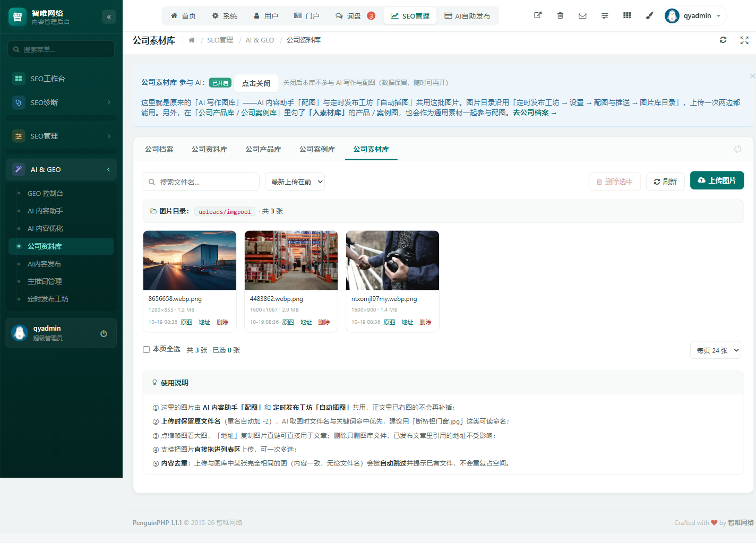Switch to the 公司案例库 tab

(x=317, y=149)
